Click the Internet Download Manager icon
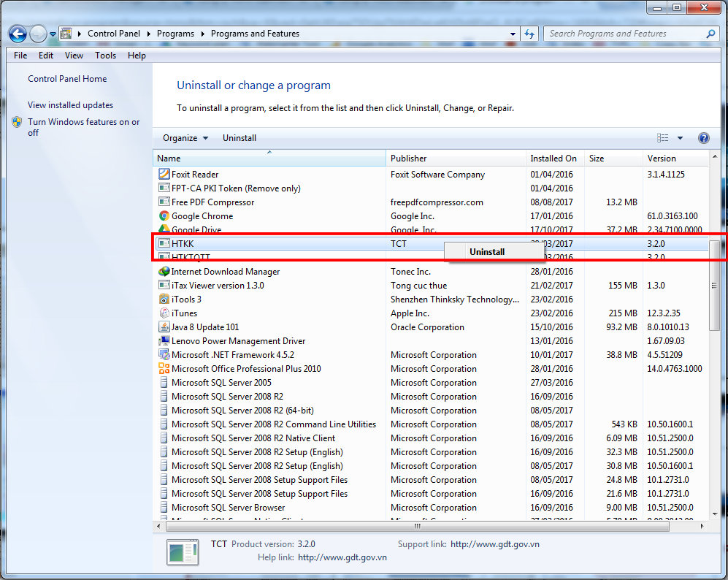This screenshot has height=580, width=728. tap(164, 271)
